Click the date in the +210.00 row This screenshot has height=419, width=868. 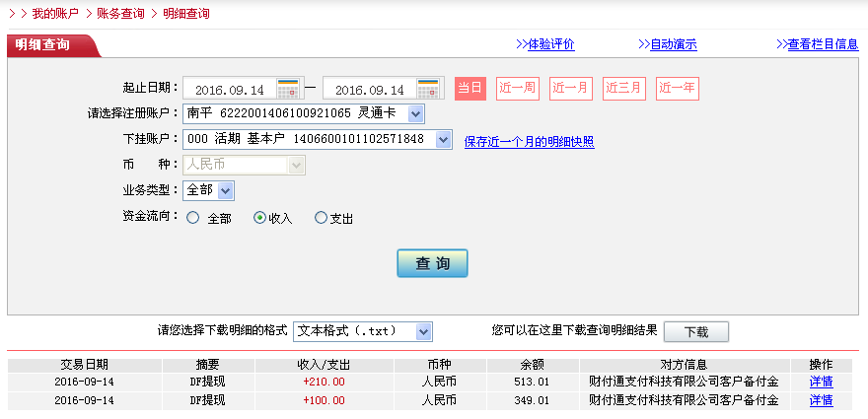[x=84, y=382]
